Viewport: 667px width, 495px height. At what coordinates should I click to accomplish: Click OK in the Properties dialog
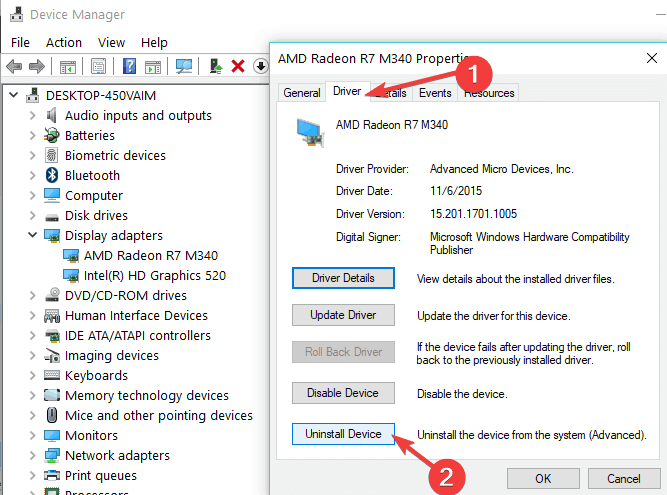543,478
